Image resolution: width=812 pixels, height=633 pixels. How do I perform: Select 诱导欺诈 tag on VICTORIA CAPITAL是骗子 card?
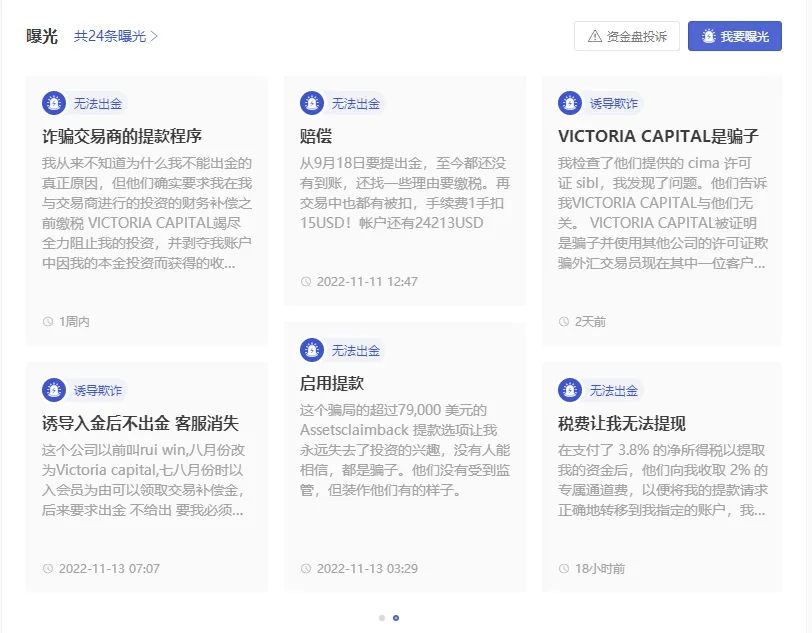(613, 104)
